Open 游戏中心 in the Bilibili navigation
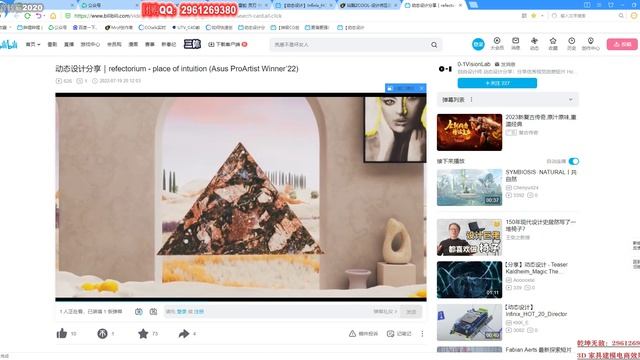640x360 pixels. point(90,44)
